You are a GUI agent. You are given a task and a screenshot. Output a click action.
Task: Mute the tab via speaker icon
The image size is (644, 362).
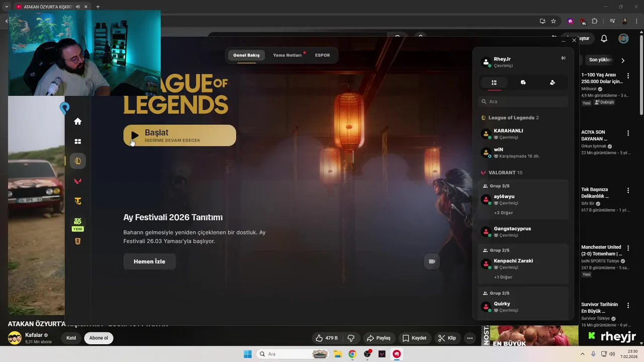tap(77, 7)
